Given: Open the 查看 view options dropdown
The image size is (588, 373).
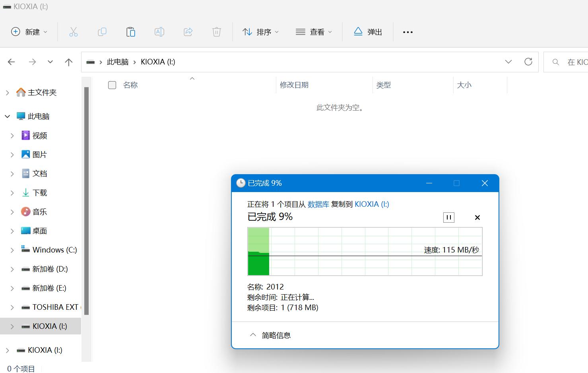Looking at the screenshot, I should click(314, 32).
